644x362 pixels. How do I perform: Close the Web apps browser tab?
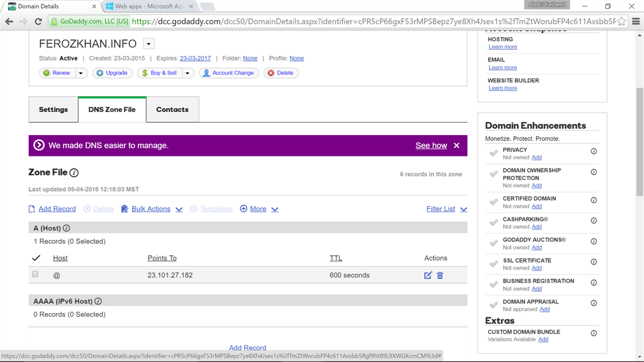[x=191, y=6]
